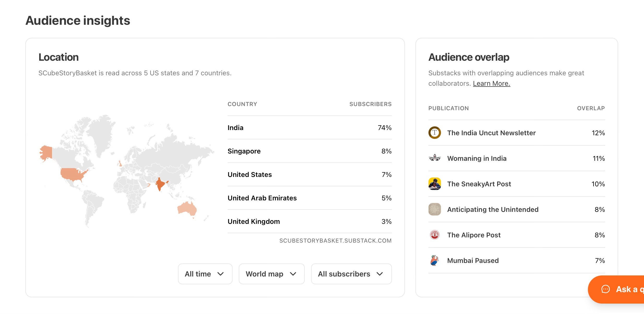
Task: Click Alaska on the world map
Action: coord(46,153)
